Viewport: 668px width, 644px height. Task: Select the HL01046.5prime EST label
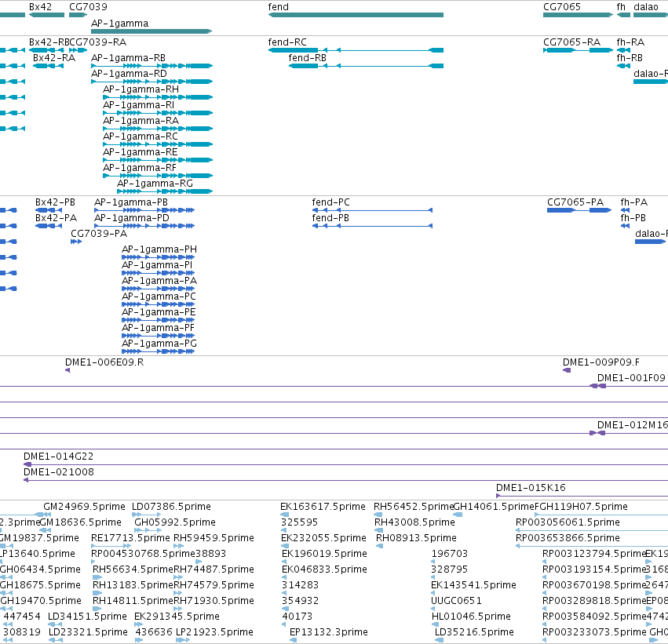coord(471,617)
